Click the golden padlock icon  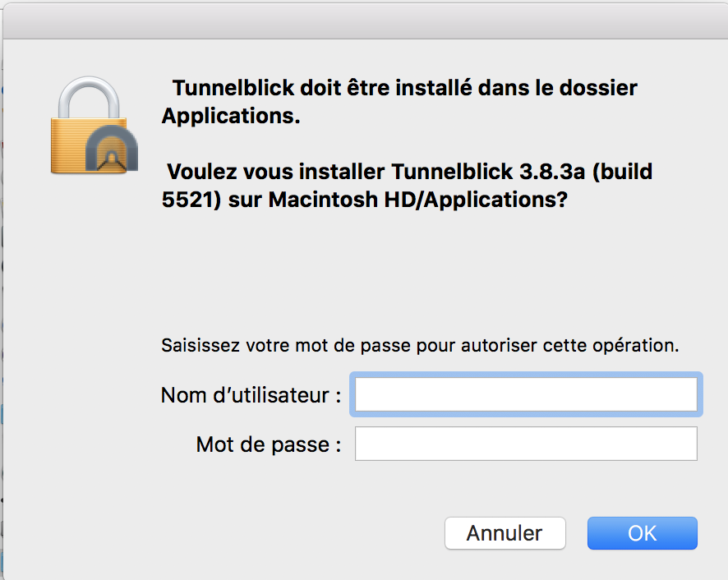(x=88, y=126)
